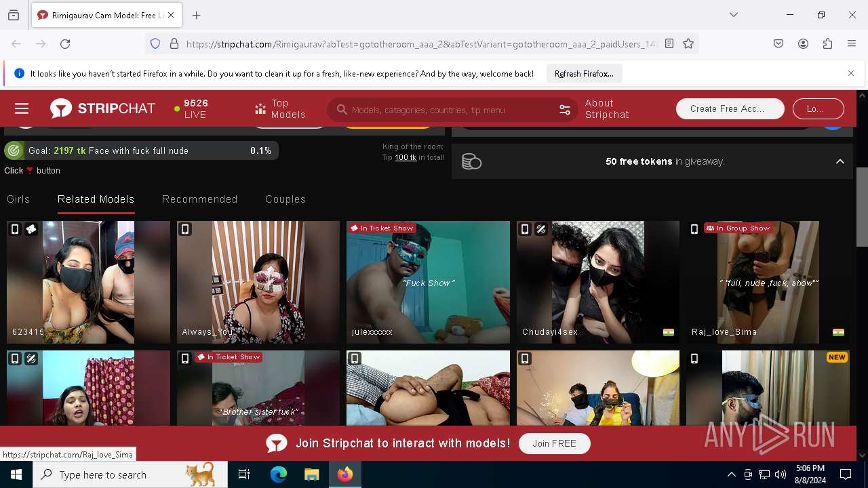This screenshot has width=868, height=488.
Task: Open the Windows Start menu
Action: pyautogui.click(x=16, y=474)
